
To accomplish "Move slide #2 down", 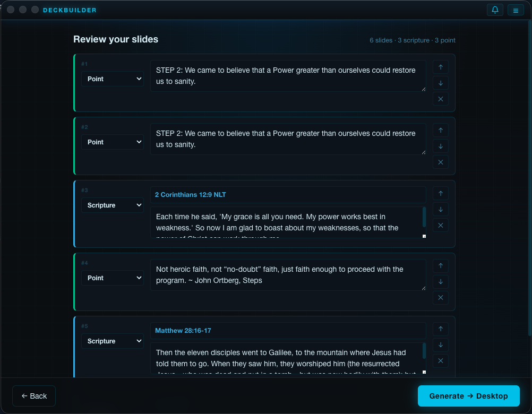I will tap(440, 146).
